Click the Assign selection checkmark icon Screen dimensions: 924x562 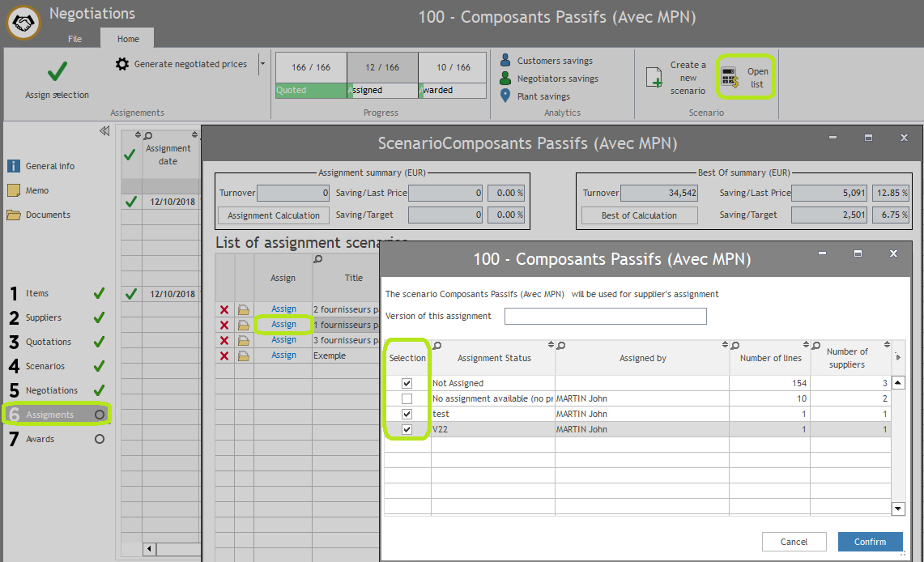[57, 73]
